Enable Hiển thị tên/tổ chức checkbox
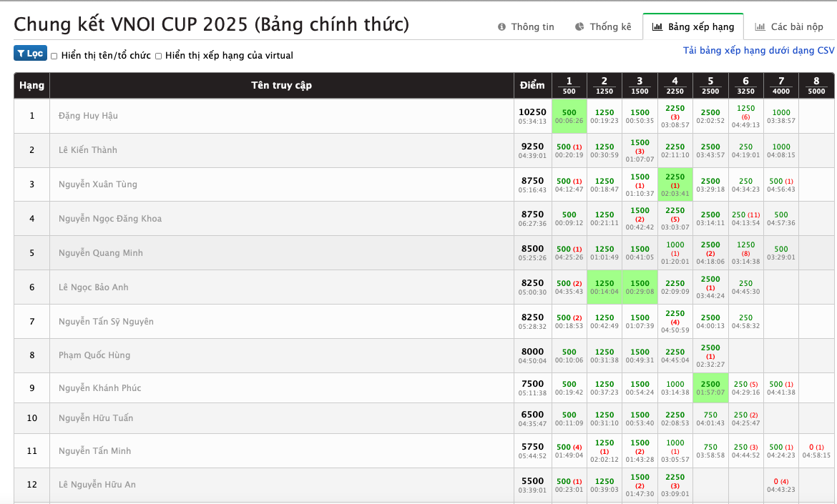 [x=54, y=56]
